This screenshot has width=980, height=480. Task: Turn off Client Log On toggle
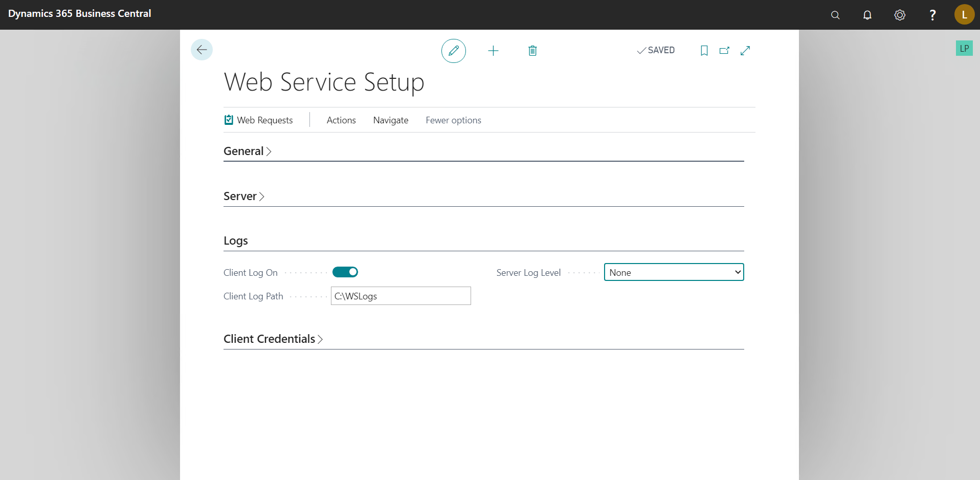(345, 272)
